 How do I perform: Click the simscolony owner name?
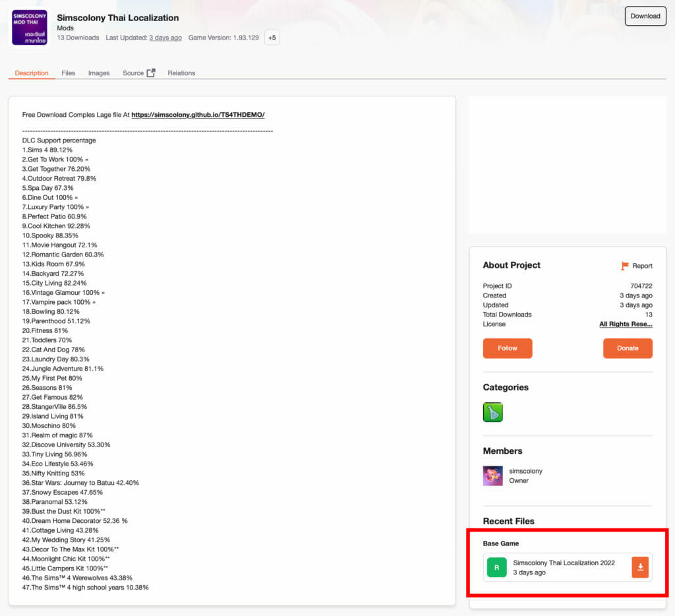point(525,471)
